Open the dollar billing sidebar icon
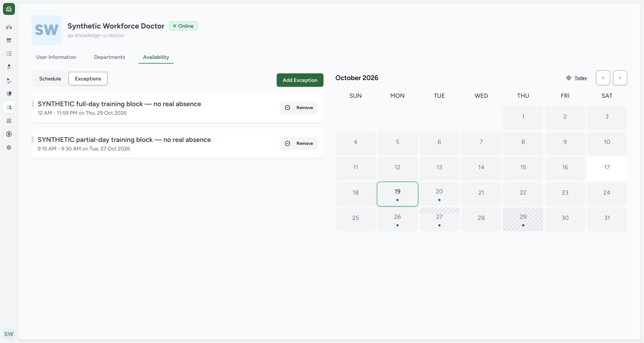Image resolution: width=644 pixels, height=343 pixels. [9, 134]
